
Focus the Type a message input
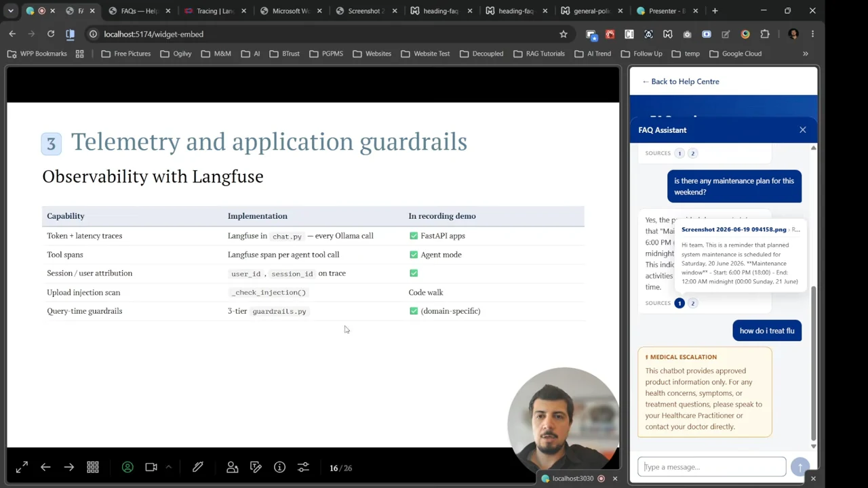coord(711,467)
